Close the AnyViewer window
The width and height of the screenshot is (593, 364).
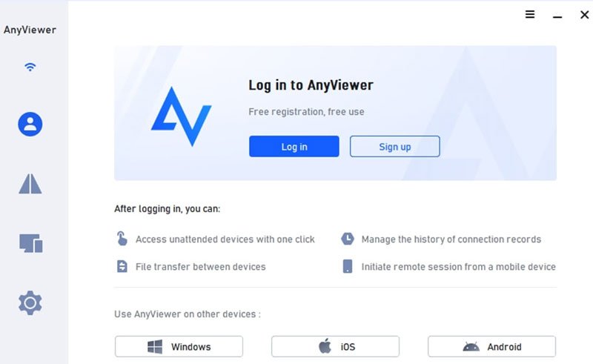coord(584,15)
